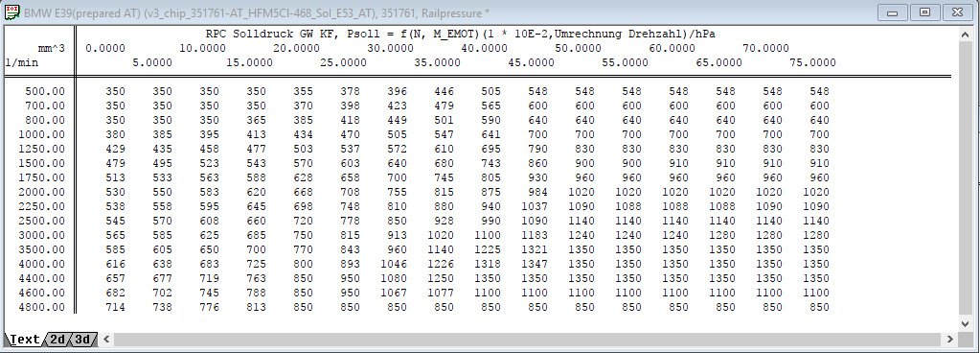Select the 500.00 row axis value
This screenshot has width=980, height=353.
pos(45,91)
